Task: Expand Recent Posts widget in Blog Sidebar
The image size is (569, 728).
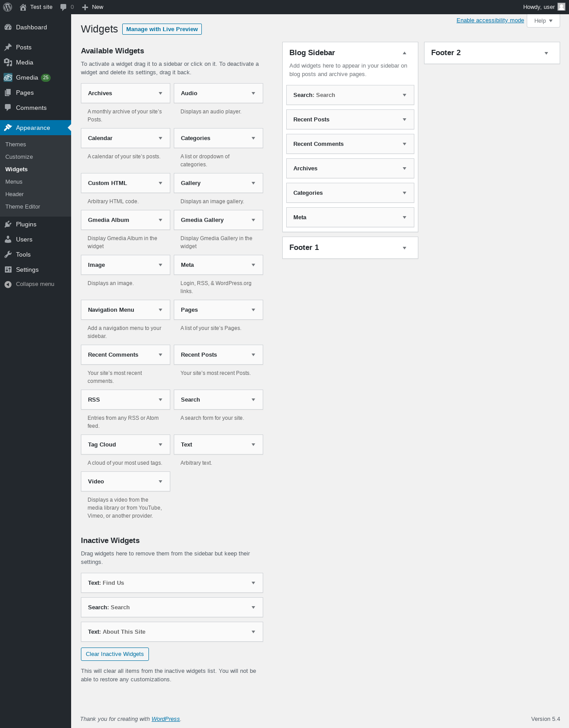Action: (x=405, y=120)
